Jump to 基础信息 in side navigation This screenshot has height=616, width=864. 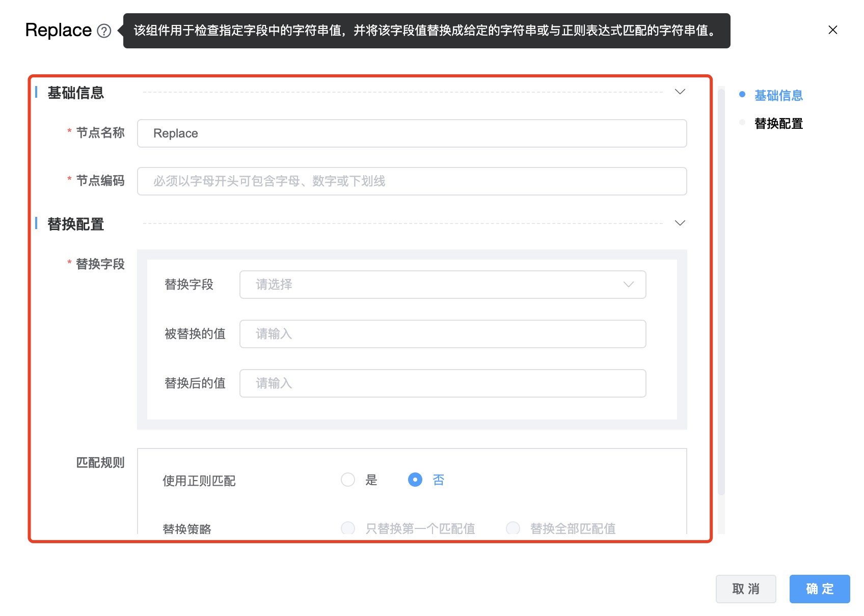[x=778, y=95]
